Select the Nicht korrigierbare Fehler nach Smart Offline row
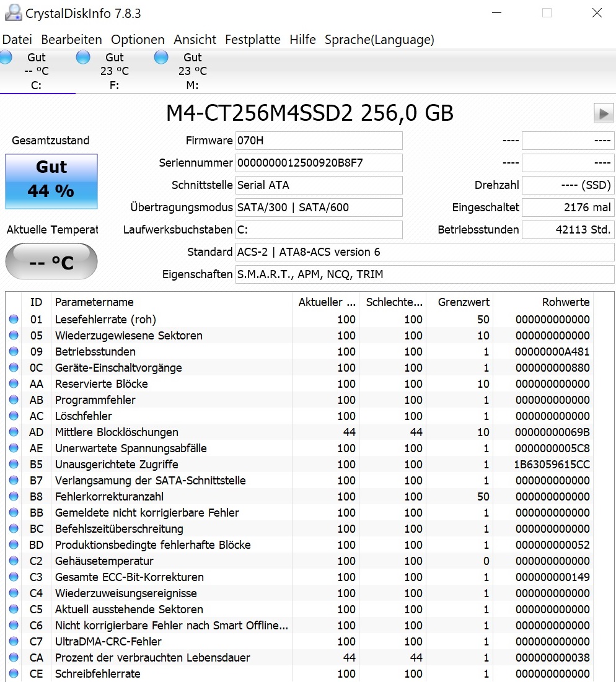616x682 pixels. point(299,625)
